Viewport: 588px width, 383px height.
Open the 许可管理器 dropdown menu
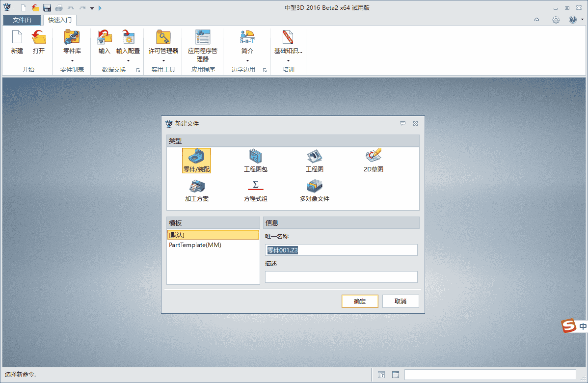tap(163, 60)
